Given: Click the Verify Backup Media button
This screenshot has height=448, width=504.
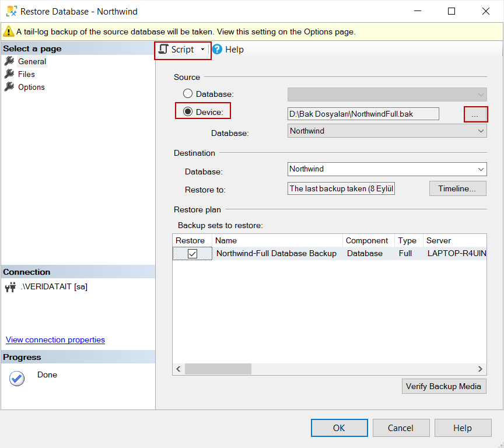Looking at the screenshot, I should point(444,386).
